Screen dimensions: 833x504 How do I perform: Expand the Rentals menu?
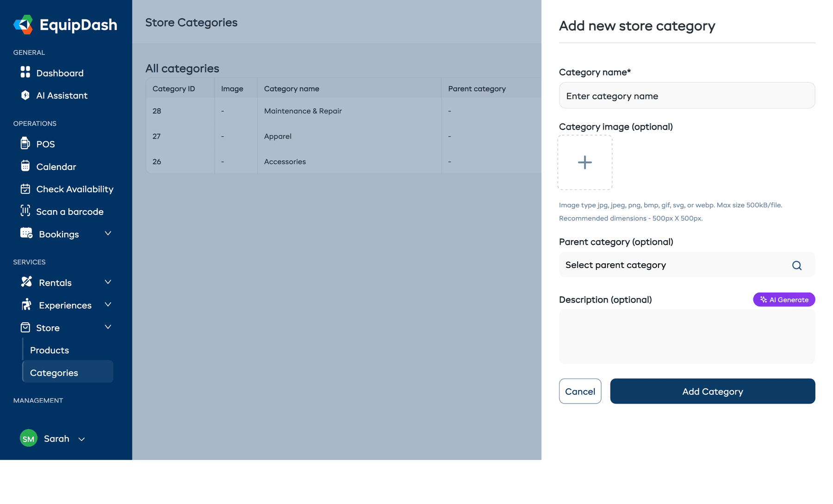[108, 282]
